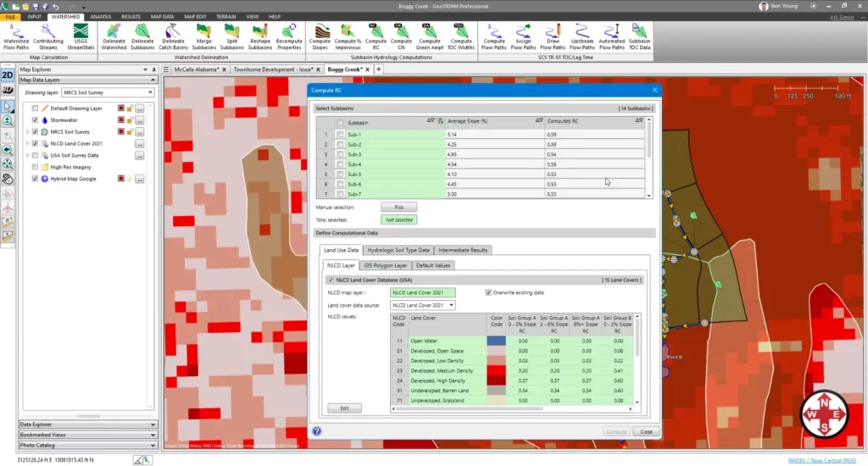Open the Subbasin TOC Data tool
868x466 pixels.
click(639, 37)
